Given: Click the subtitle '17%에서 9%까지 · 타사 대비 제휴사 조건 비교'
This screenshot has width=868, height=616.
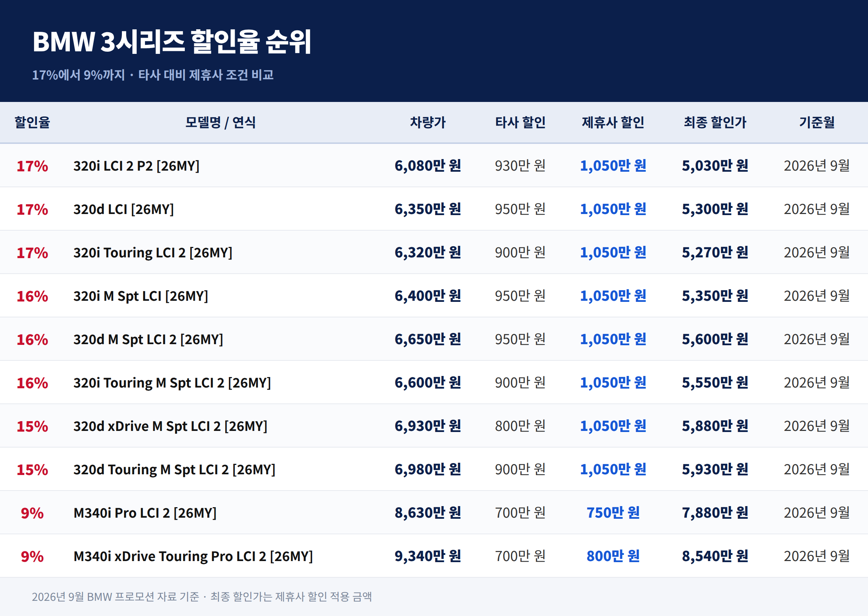Looking at the screenshot, I should (153, 75).
